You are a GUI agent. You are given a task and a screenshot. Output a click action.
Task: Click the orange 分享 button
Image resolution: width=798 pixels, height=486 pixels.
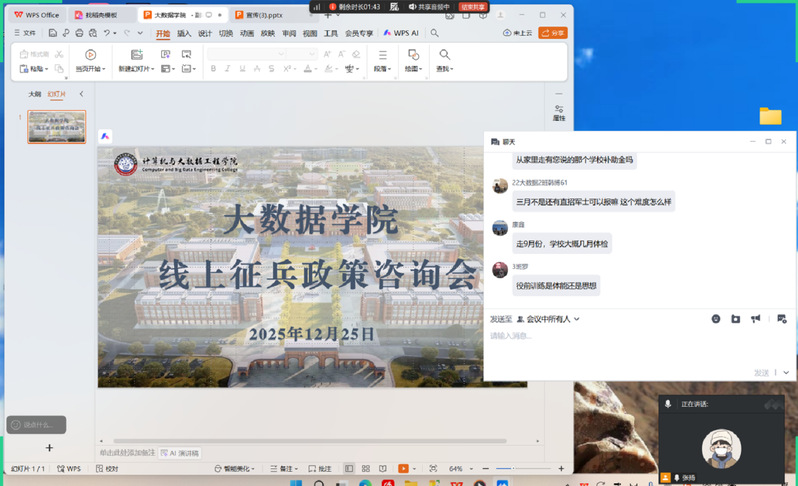pyautogui.click(x=552, y=33)
